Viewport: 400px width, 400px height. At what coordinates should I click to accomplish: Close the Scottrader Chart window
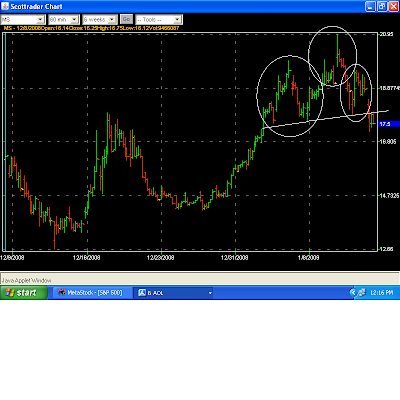click(x=394, y=6)
